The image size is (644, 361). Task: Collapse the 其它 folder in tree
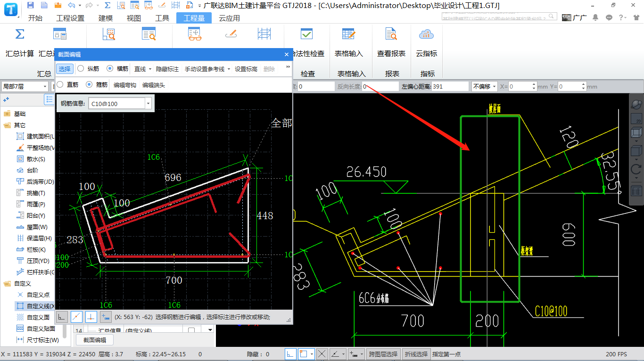[x=7, y=125]
